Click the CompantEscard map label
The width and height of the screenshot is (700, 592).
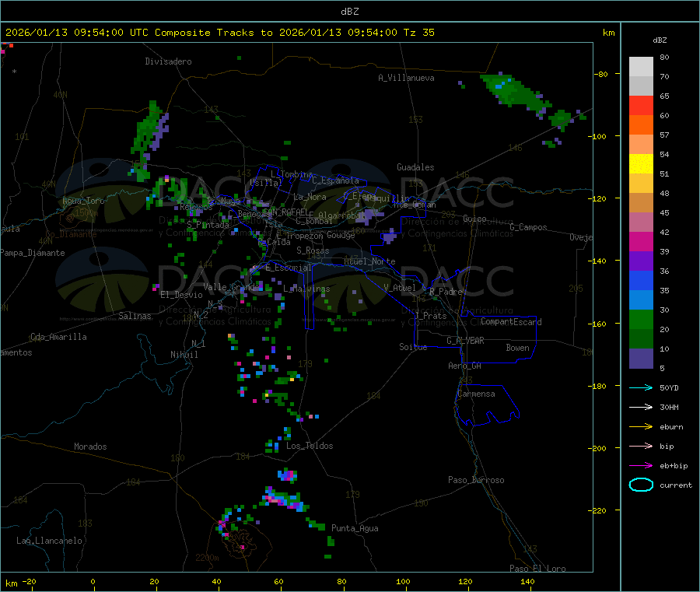pyautogui.click(x=511, y=322)
